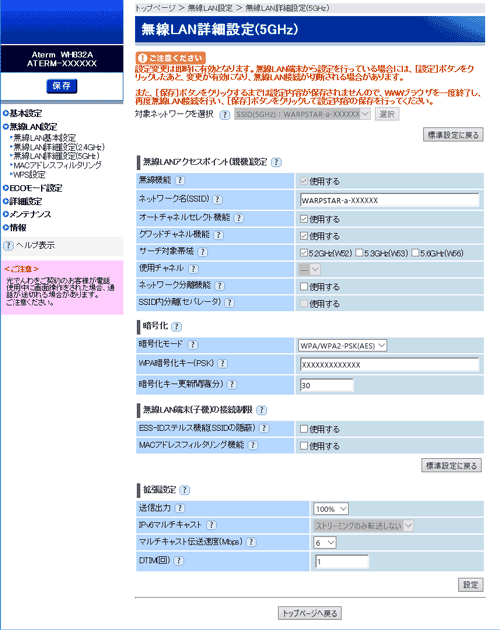Open the 対象ネットワーク SSID(5GHz) dropdown
The height and width of the screenshot is (630, 500).
pyautogui.click(x=302, y=115)
